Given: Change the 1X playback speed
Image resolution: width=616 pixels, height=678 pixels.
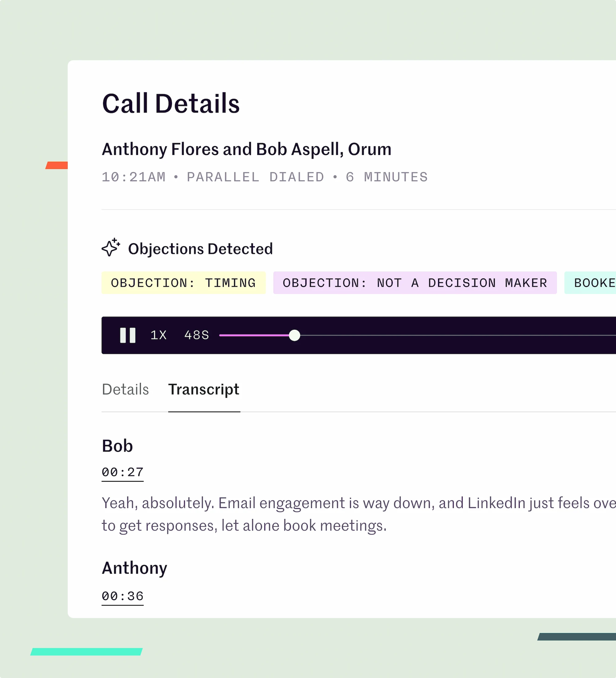Looking at the screenshot, I should pyautogui.click(x=158, y=335).
